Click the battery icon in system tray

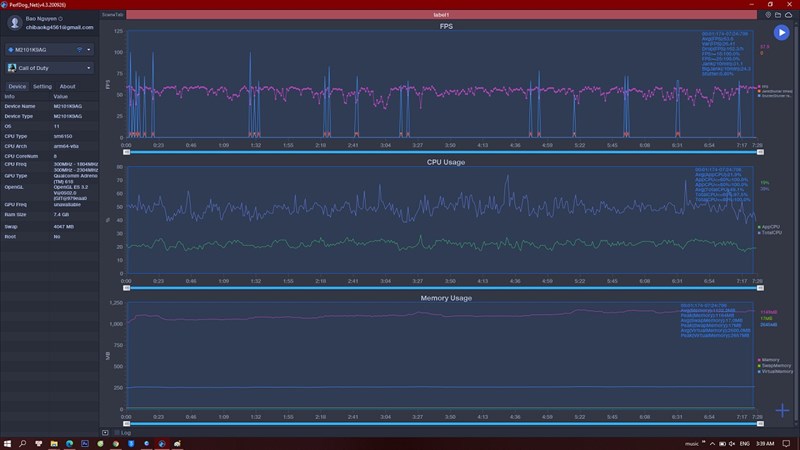click(x=722, y=443)
